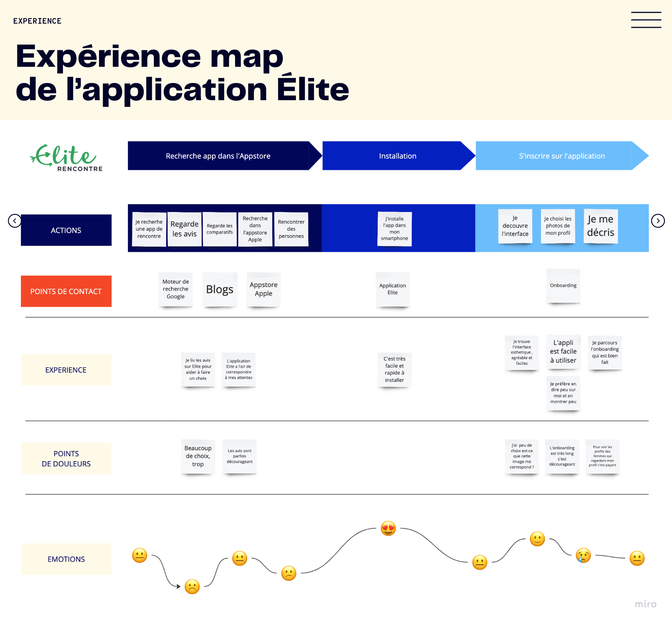Click the previous slide arrow button
This screenshot has height=618, width=672.
[15, 221]
